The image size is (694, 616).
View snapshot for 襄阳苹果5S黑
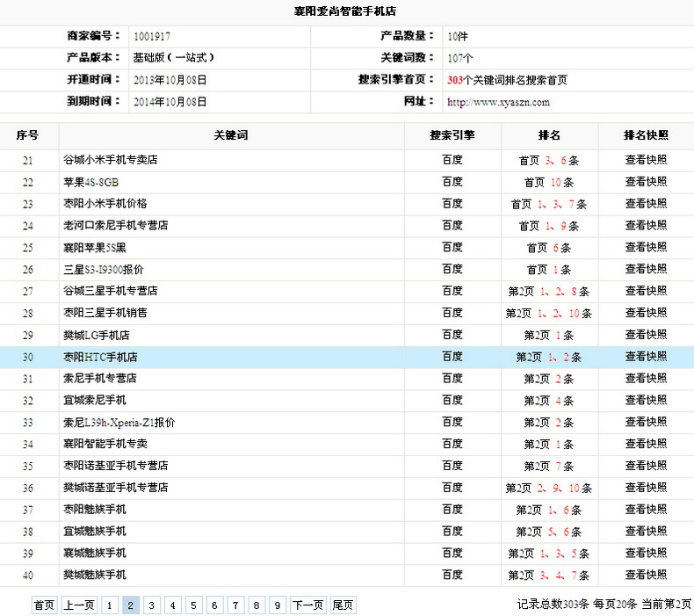[646, 247]
